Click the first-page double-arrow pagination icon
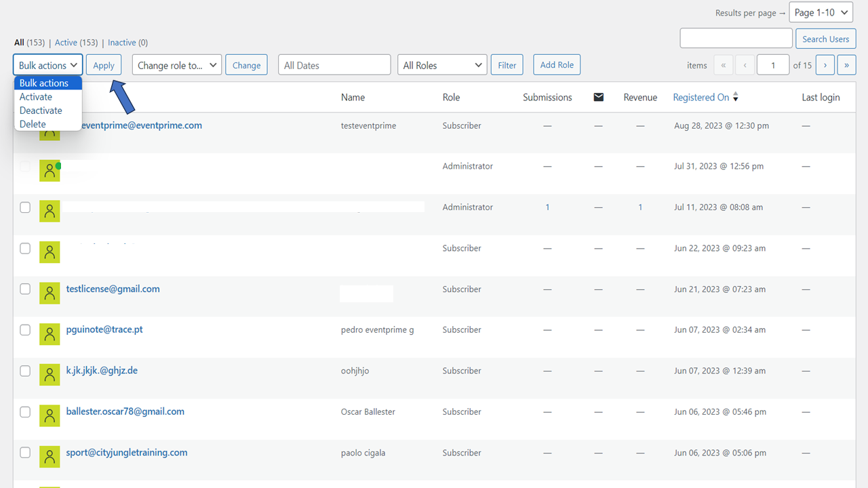Screen dimensions: 868x488 point(723,64)
